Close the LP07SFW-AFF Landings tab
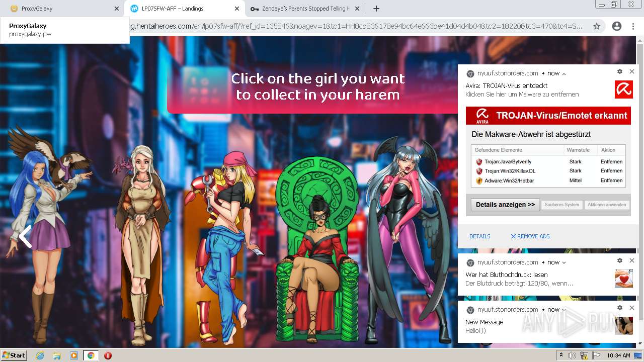The height and width of the screenshot is (362, 644). click(237, 9)
